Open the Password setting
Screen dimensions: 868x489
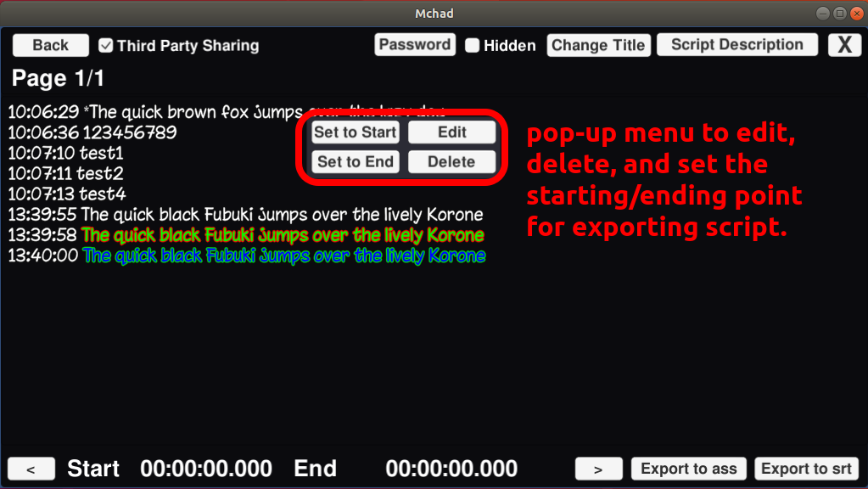click(415, 45)
